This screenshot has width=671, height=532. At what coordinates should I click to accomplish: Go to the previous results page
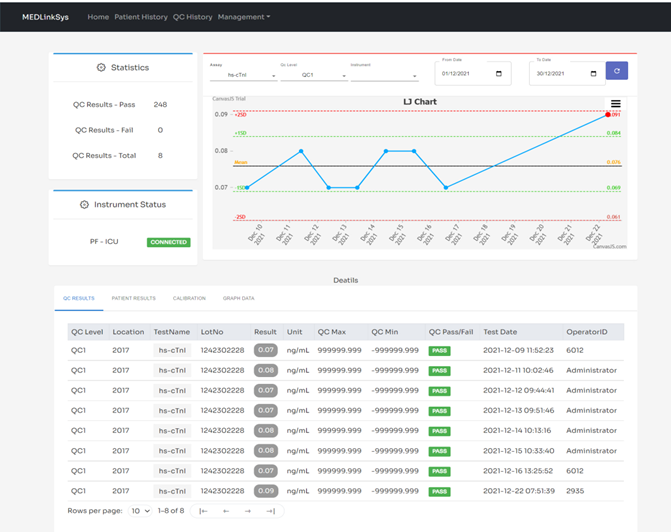pyautogui.click(x=226, y=510)
